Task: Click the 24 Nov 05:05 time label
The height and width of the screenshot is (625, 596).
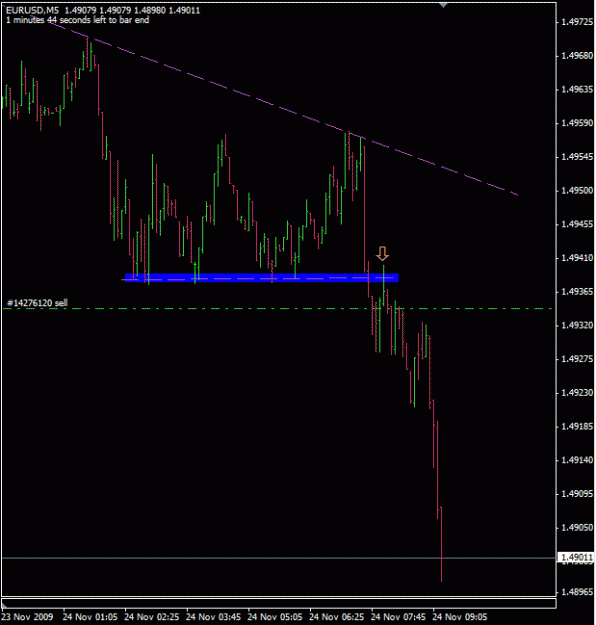Action: [275, 617]
